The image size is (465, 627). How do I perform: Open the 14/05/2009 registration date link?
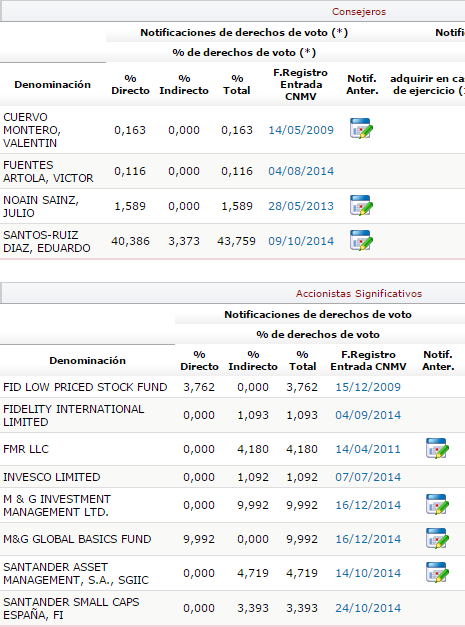(301, 130)
